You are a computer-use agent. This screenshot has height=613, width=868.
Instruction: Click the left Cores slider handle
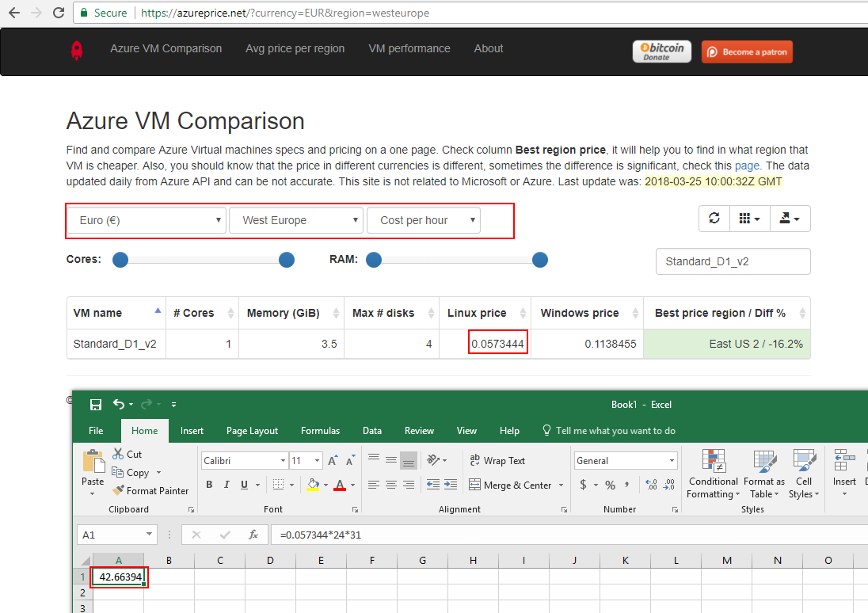[x=120, y=260]
